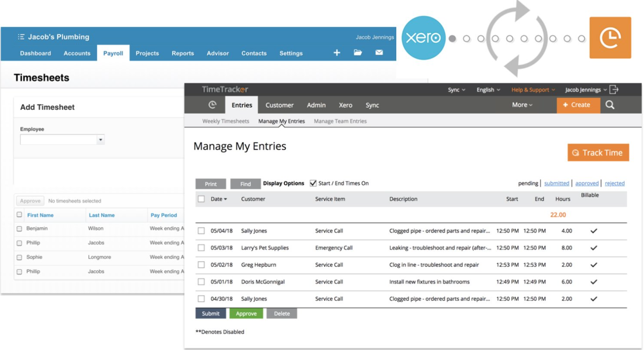Image resolution: width=644 pixels, height=350 pixels.
Task: Sort Xero timesheets by First Name
Action: [40, 215]
